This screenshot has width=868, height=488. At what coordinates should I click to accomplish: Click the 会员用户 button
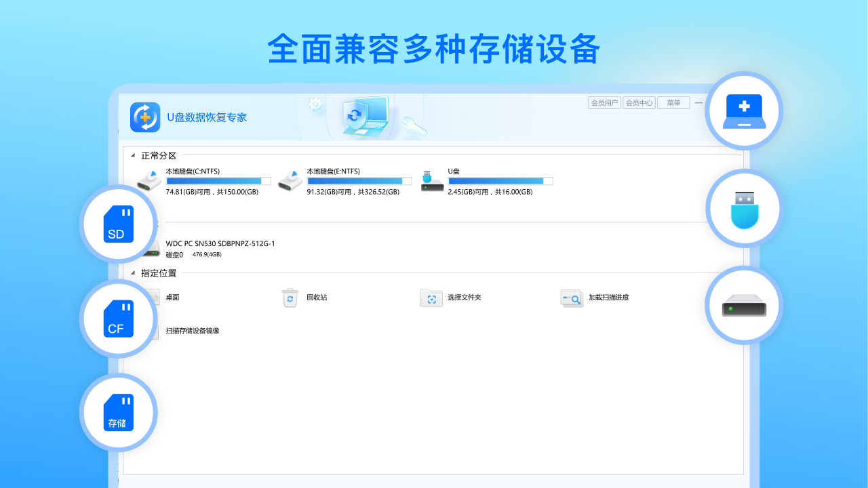point(604,102)
